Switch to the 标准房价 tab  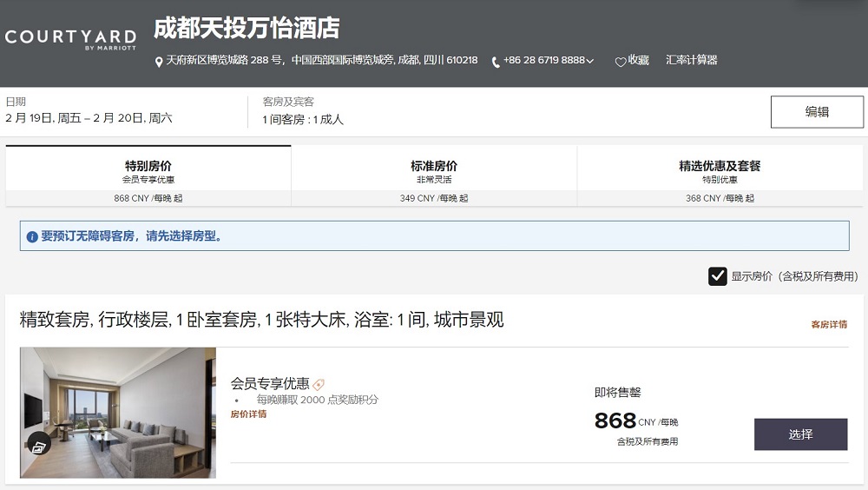[x=434, y=175]
